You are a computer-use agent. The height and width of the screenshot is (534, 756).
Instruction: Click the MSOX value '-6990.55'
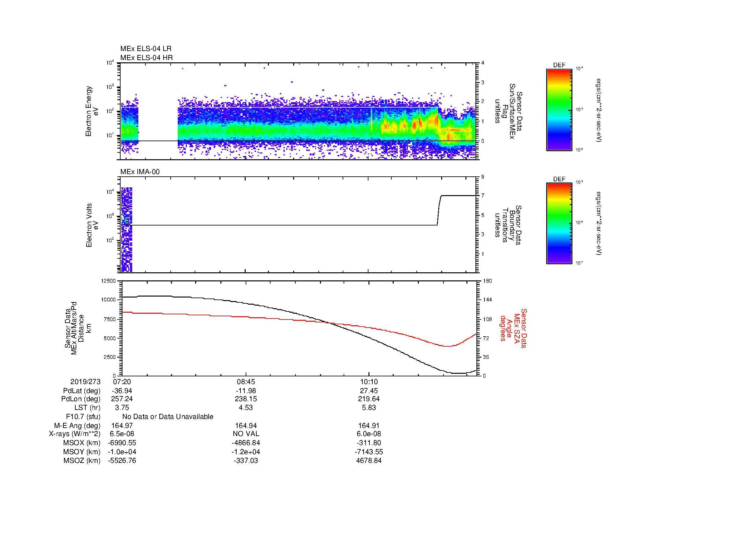point(122,443)
